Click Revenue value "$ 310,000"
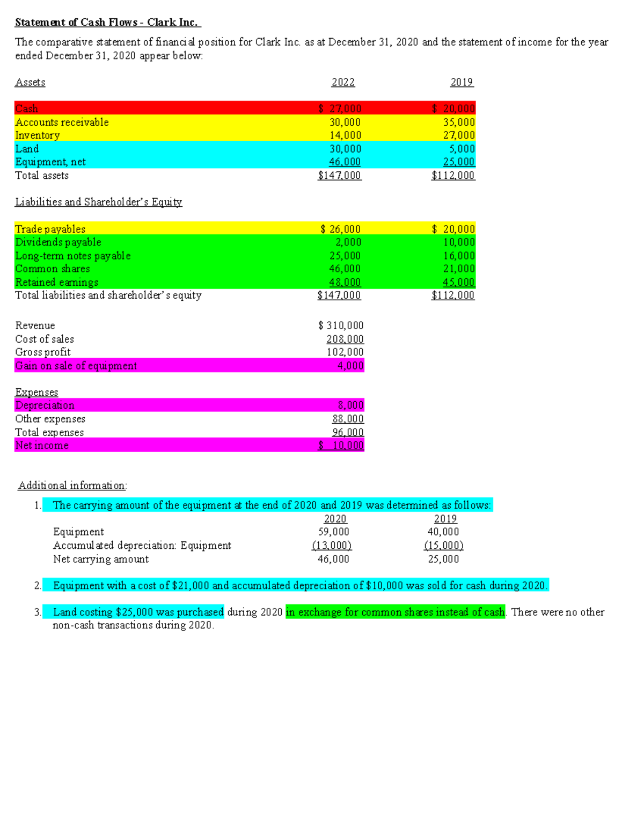The width and height of the screenshot is (644, 834). point(341,325)
